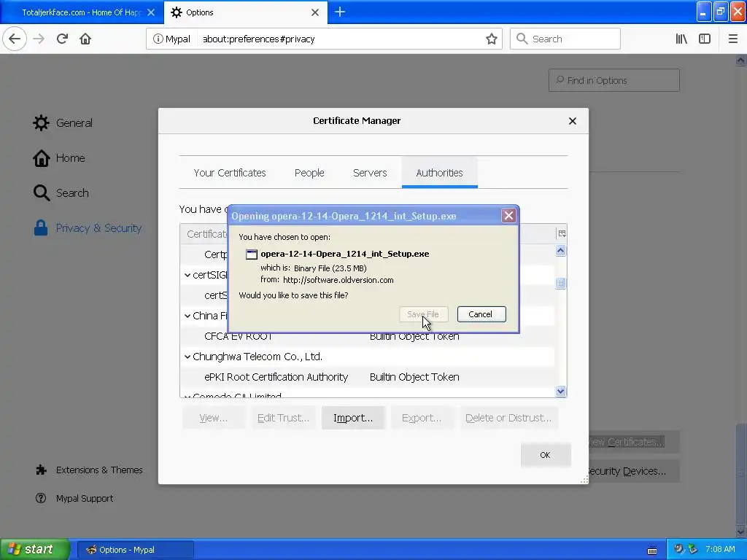Open the Library toolbar icon
The width and height of the screenshot is (747, 560).
tap(681, 39)
